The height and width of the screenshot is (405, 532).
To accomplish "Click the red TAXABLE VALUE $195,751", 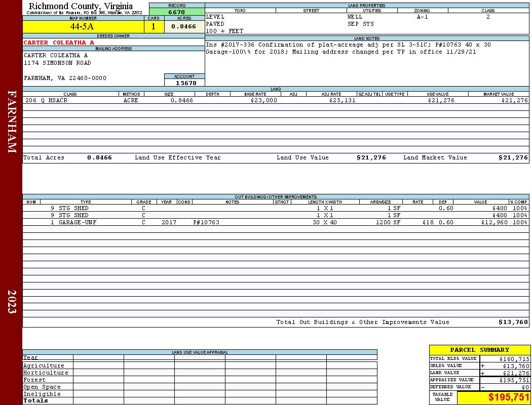I will [x=509, y=397].
